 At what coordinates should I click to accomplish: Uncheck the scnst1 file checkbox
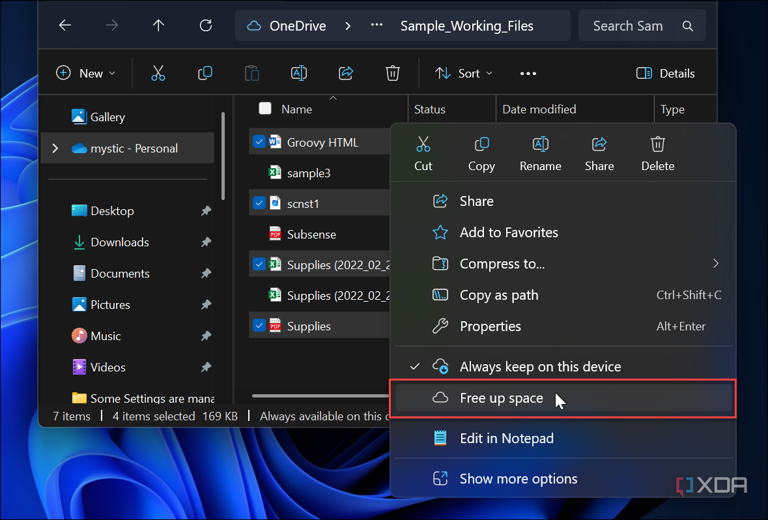click(259, 203)
